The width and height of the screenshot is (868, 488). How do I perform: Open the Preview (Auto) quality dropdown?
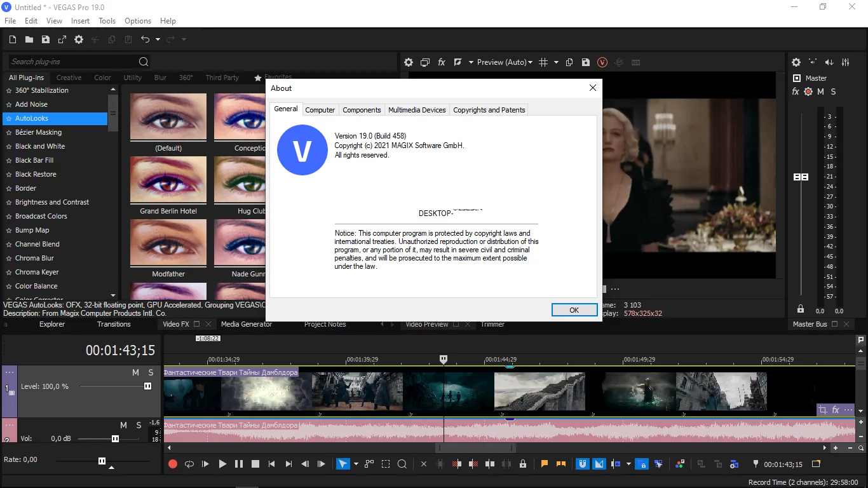(x=505, y=62)
